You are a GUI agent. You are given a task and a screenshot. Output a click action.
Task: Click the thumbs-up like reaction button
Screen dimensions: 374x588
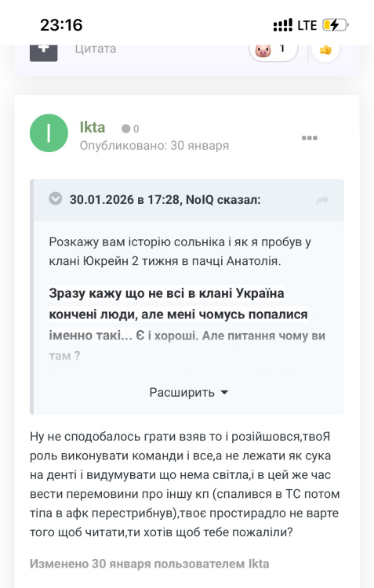click(x=325, y=49)
